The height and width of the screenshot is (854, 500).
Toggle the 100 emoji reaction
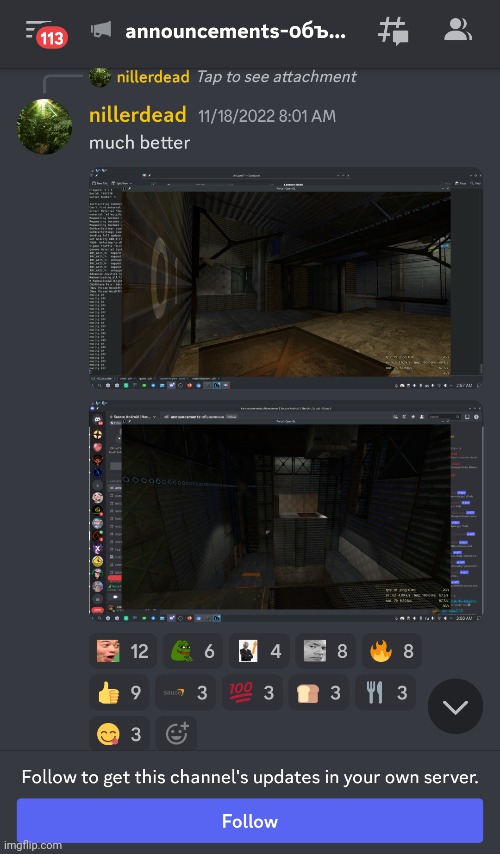pos(252,692)
